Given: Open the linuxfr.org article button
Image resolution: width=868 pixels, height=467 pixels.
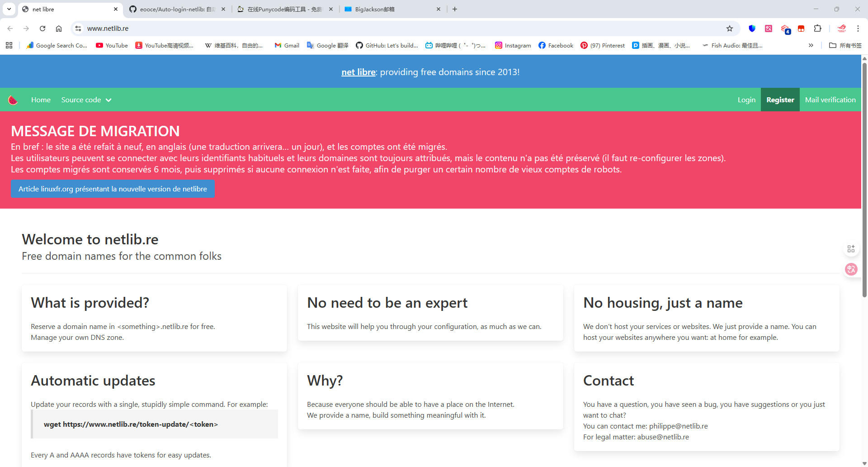Looking at the screenshot, I should 113,189.
